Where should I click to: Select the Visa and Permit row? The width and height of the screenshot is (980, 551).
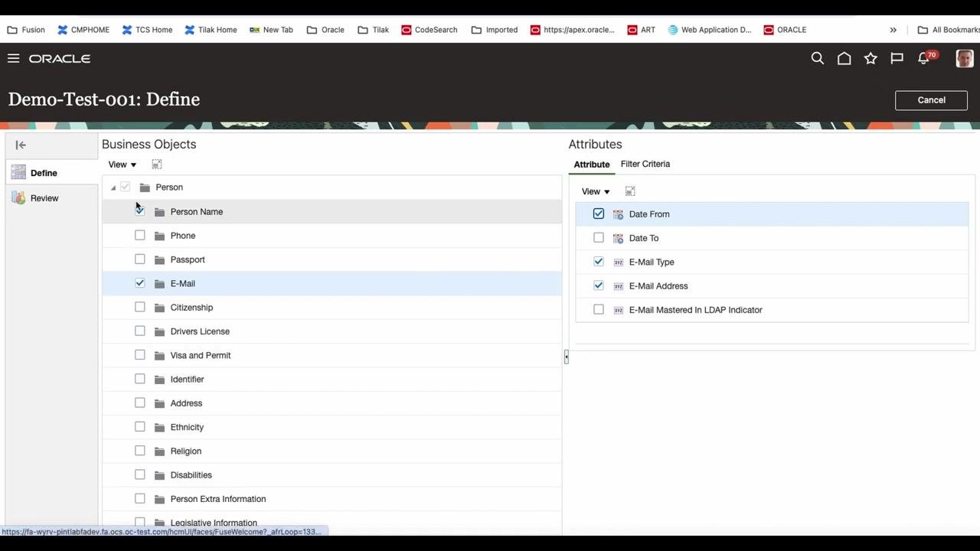click(x=332, y=355)
